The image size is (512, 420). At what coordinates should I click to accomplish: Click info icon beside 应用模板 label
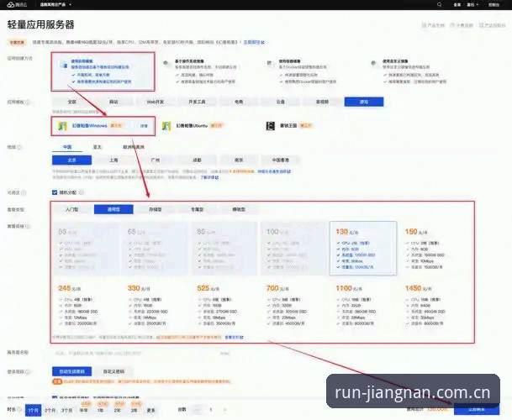tap(28, 102)
